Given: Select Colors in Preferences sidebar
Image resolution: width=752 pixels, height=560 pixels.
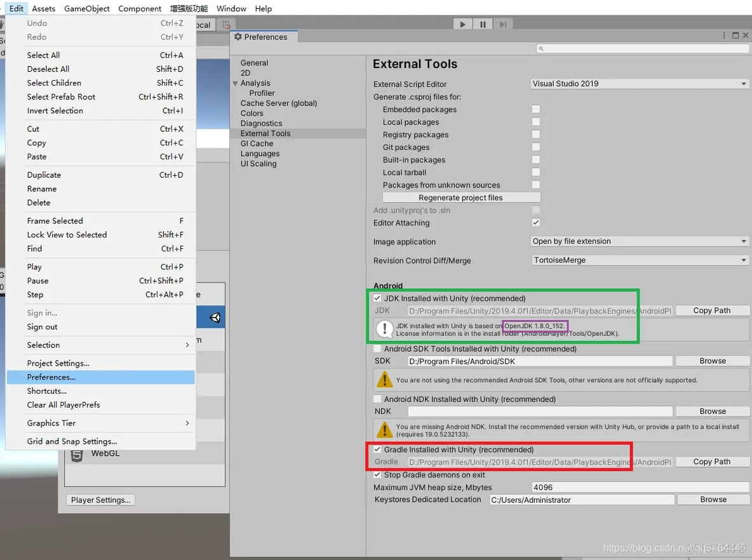Looking at the screenshot, I should (x=252, y=113).
